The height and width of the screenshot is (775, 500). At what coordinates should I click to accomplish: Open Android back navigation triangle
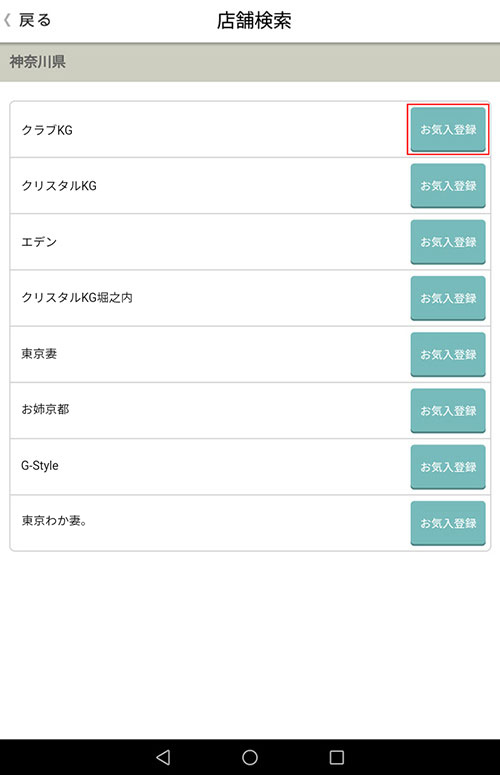pos(163,757)
